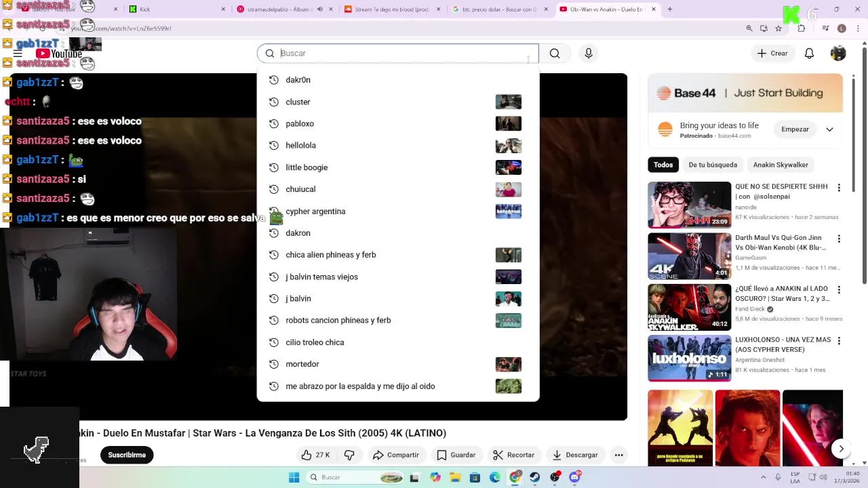
Task: Open Windows Start menu
Action: pyautogui.click(x=294, y=477)
